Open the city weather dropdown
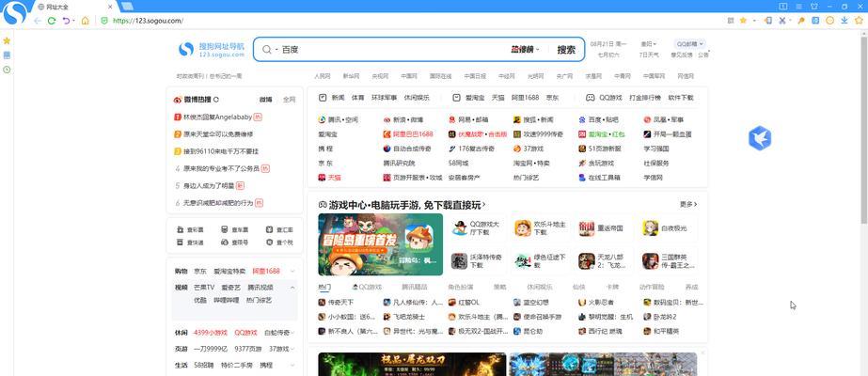Viewport: 868px width, 376px height. coord(649,43)
